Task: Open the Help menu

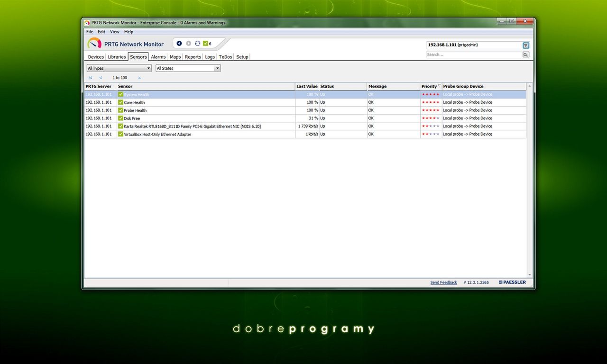Action: tap(129, 32)
